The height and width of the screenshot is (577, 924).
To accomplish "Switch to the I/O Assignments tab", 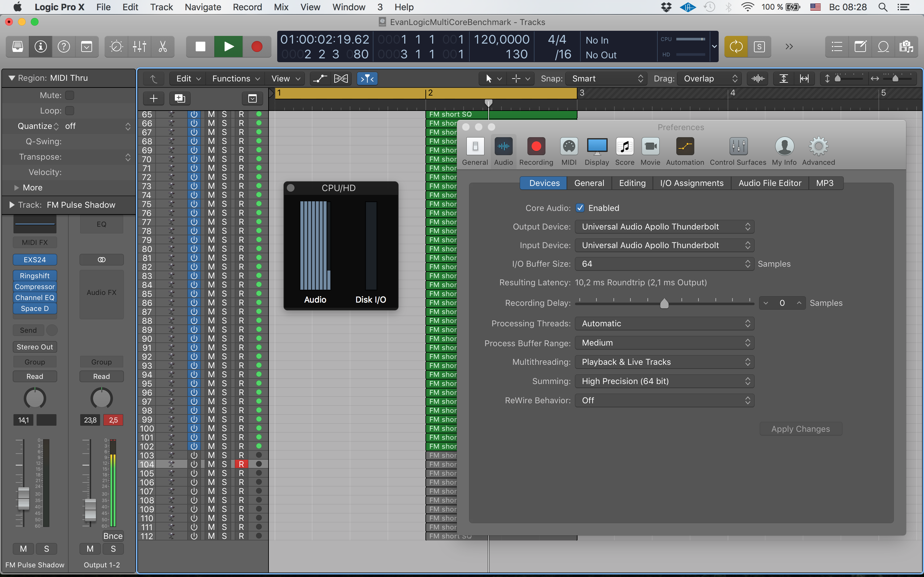I will click(x=691, y=183).
